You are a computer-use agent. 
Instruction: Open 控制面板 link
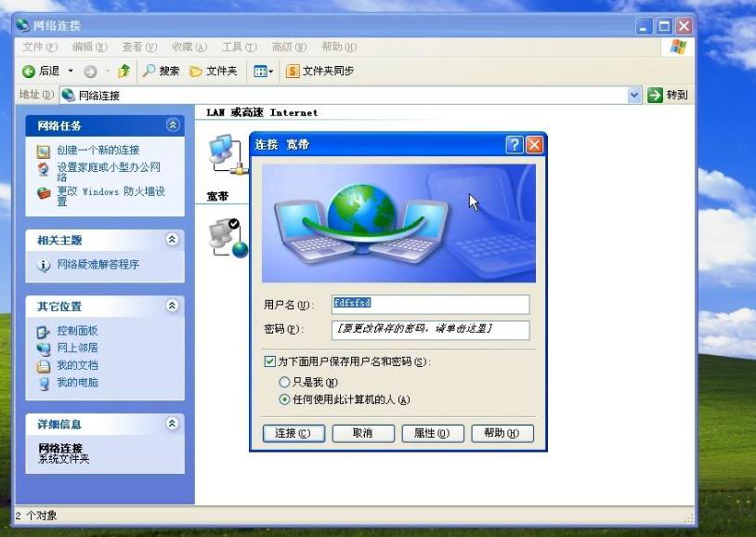pyautogui.click(x=77, y=331)
